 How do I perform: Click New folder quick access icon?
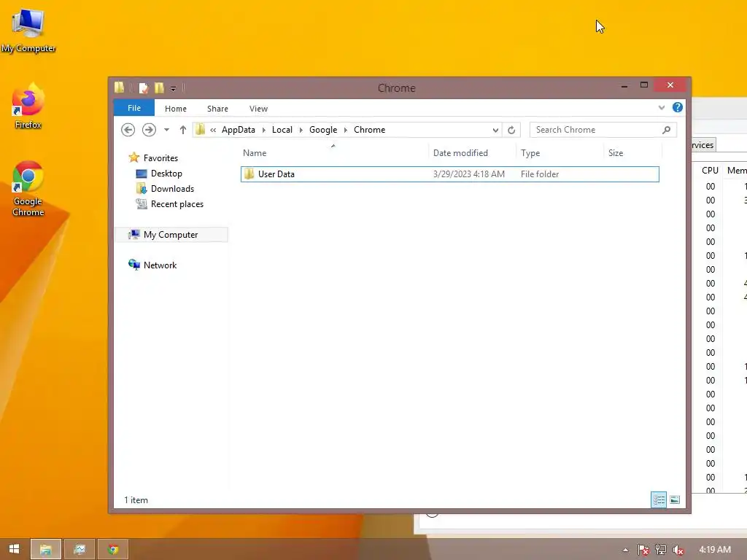(x=159, y=87)
